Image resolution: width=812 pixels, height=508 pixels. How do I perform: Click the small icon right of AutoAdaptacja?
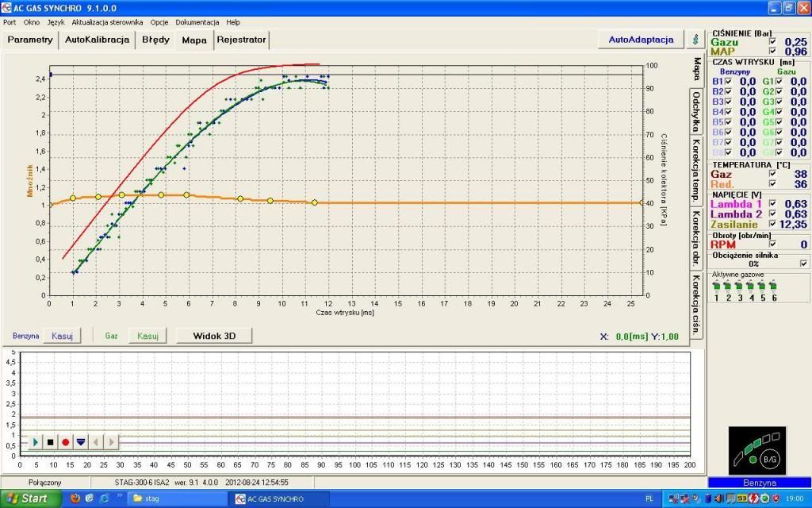tap(695, 39)
